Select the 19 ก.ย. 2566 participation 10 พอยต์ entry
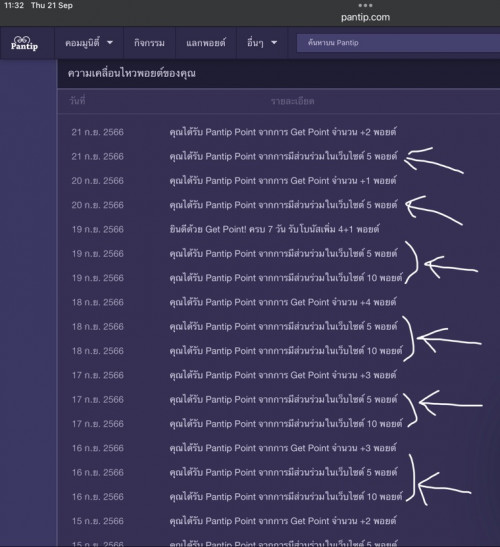 [x=286, y=278]
